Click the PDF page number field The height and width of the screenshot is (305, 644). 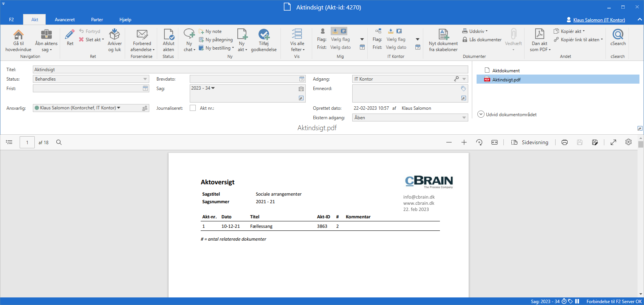click(27, 142)
